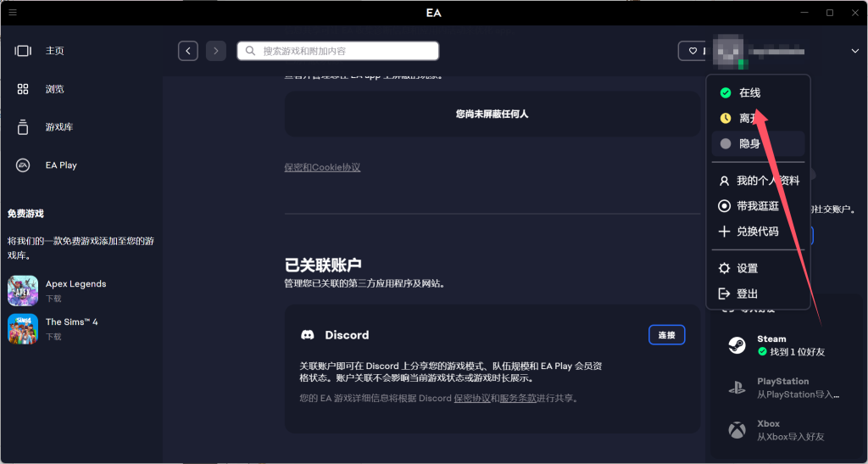The width and height of the screenshot is (868, 464).
Task: Go to the 主页 home page
Action: pyautogui.click(x=55, y=51)
